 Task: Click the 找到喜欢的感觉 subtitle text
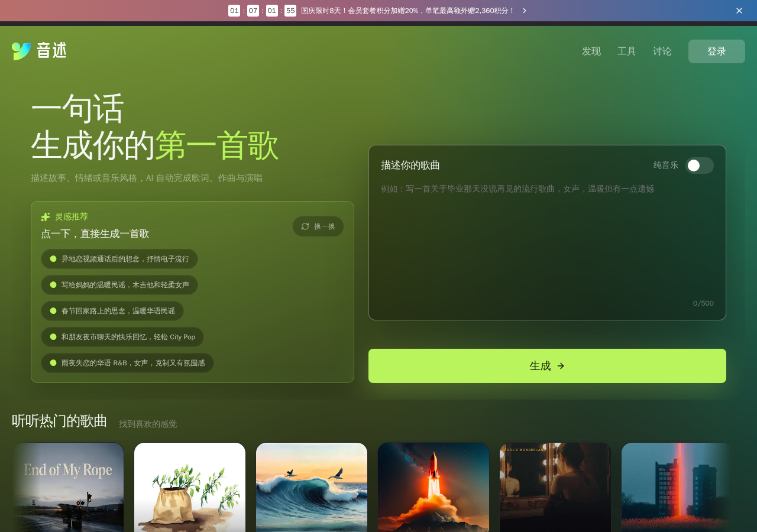click(148, 424)
